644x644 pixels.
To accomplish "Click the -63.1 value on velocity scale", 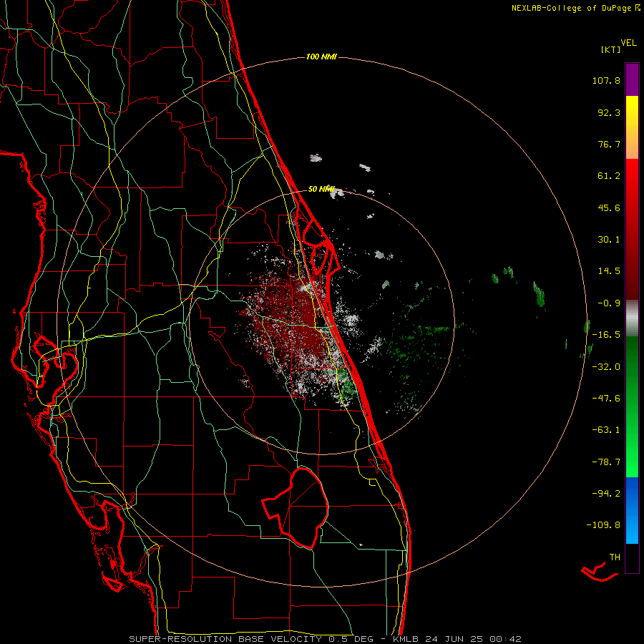I will (606, 430).
